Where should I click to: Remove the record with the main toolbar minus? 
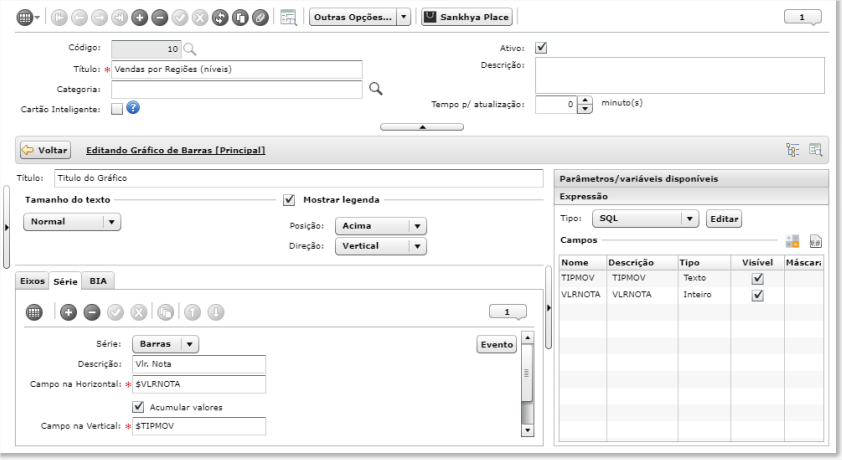[159, 18]
